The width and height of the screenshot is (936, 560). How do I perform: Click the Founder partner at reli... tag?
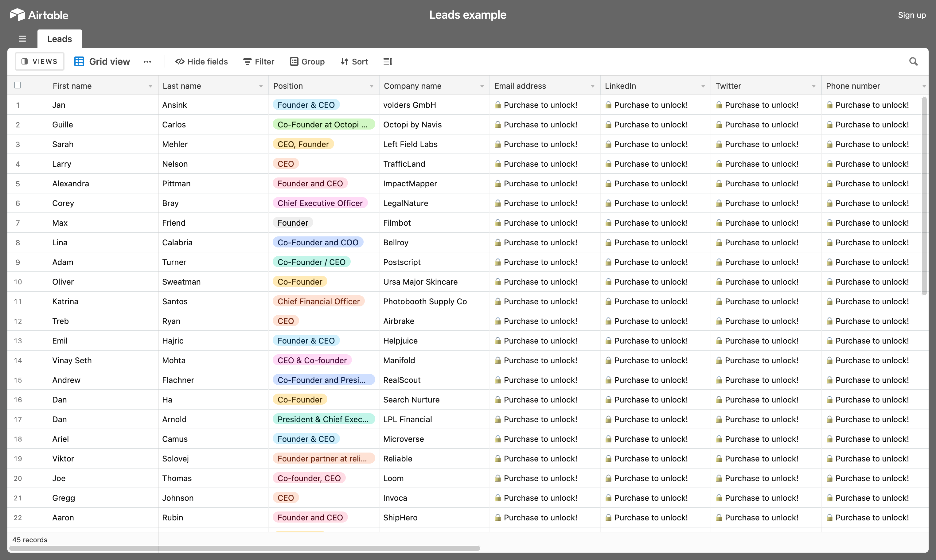point(323,458)
